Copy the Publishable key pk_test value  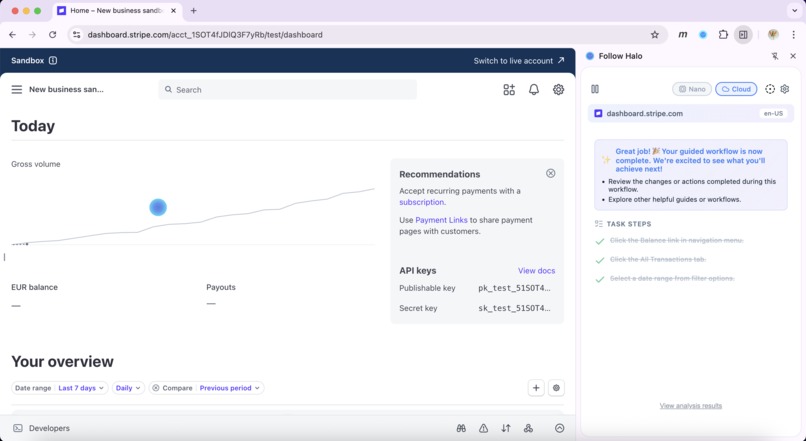[514, 288]
